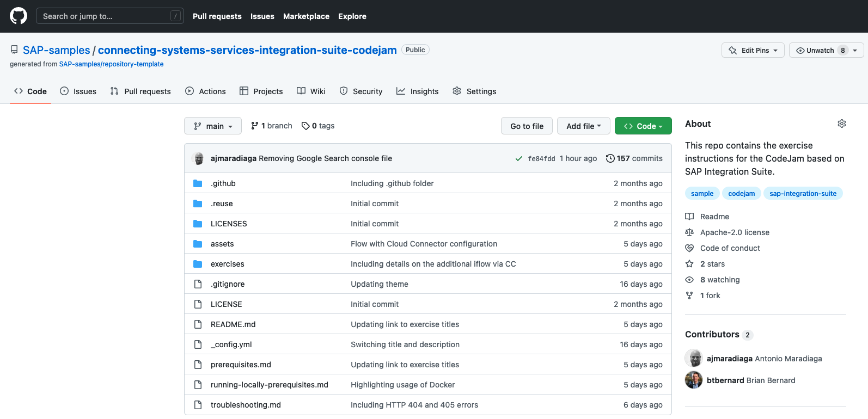This screenshot has width=868, height=419.
Task: Click Marketplace in the top navigation
Action: [306, 16]
